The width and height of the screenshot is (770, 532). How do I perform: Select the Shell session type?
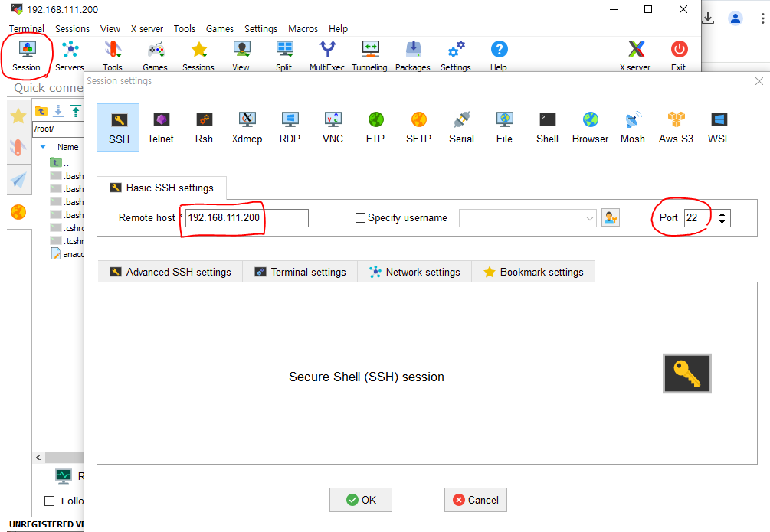coord(548,127)
